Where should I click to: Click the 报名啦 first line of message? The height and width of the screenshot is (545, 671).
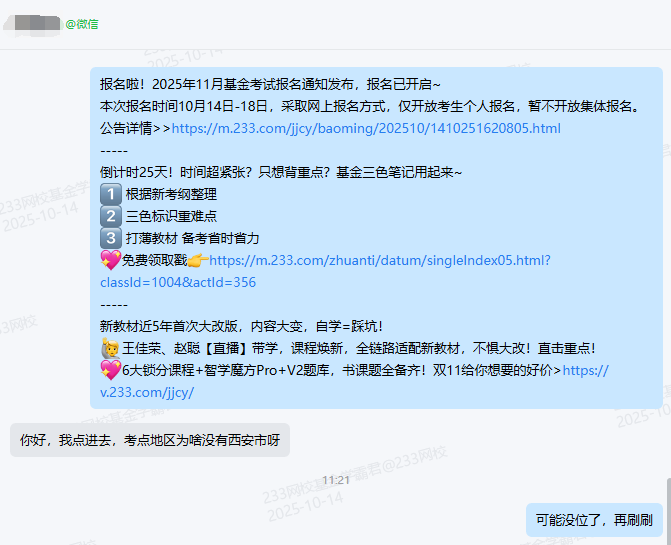coord(270,84)
